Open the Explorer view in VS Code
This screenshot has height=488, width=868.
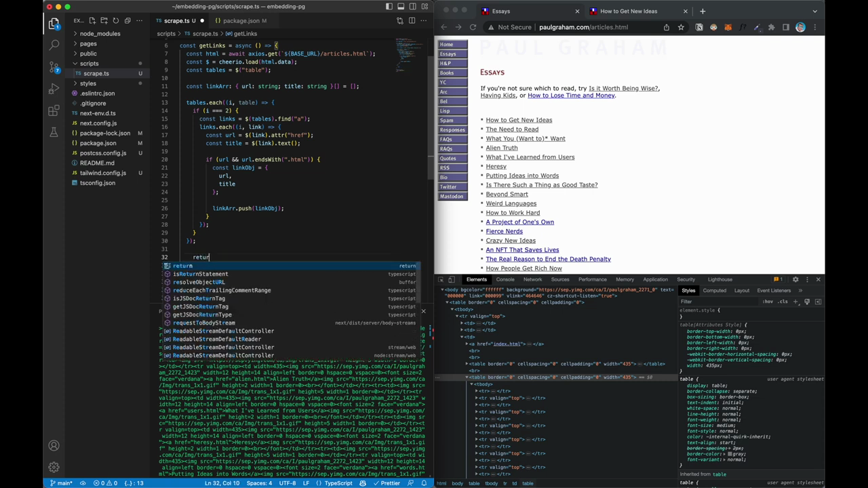point(54,24)
